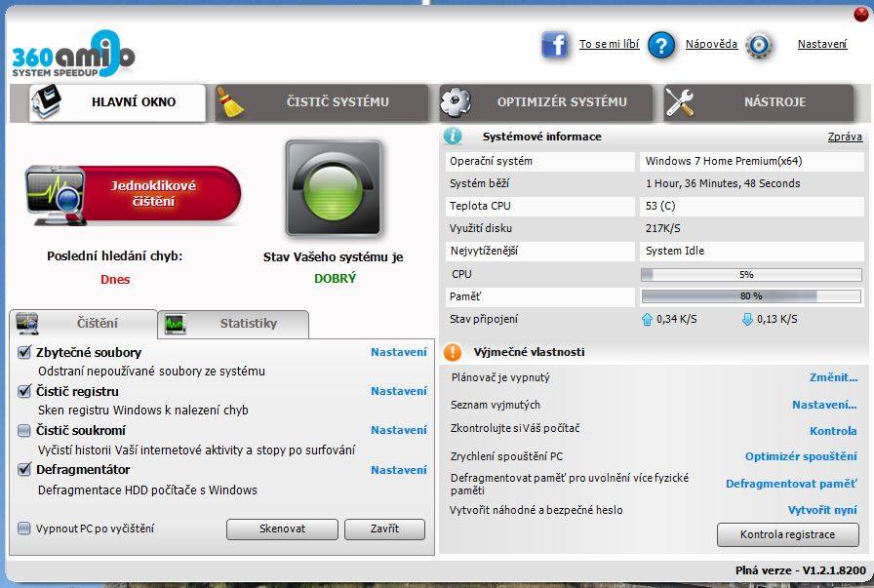Viewport: 874px width, 588px height.
Task: Click the Plná verze - V1.2.1.8200 text
Action: [801, 570]
